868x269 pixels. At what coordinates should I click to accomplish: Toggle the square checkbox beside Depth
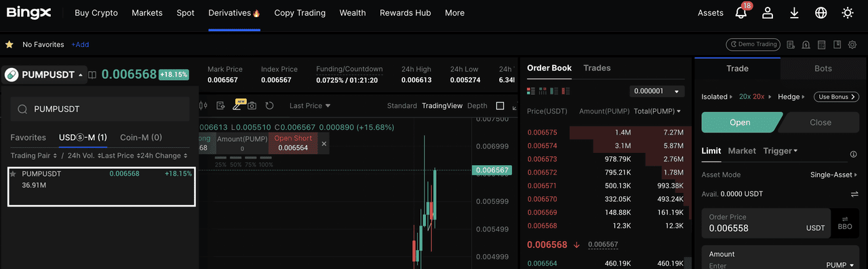click(500, 105)
